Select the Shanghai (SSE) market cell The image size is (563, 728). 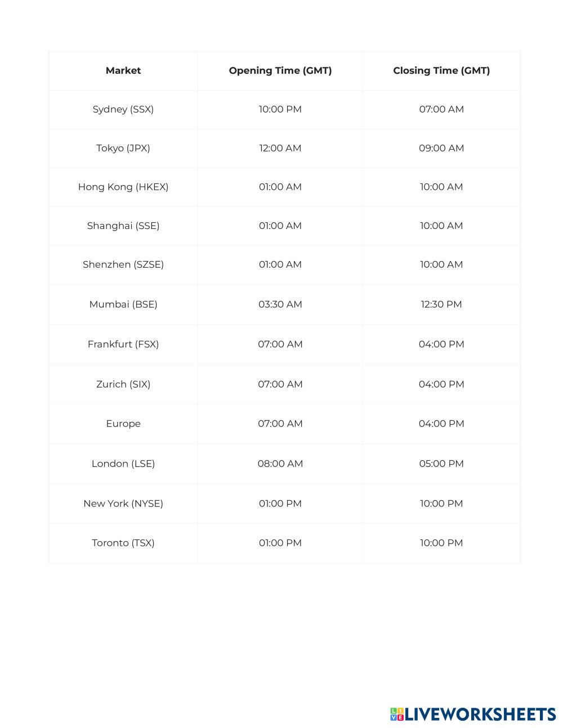pyautogui.click(x=123, y=226)
